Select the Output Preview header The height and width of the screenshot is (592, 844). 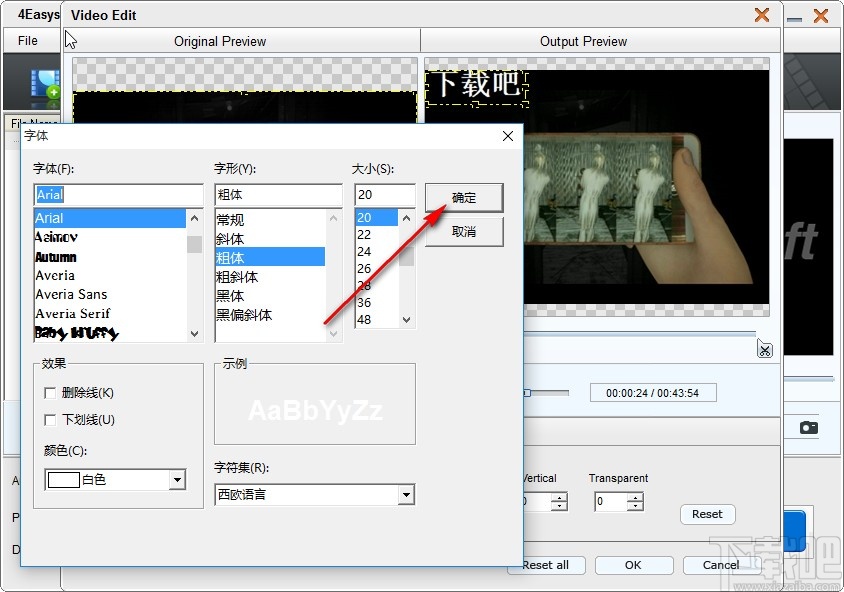(583, 41)
